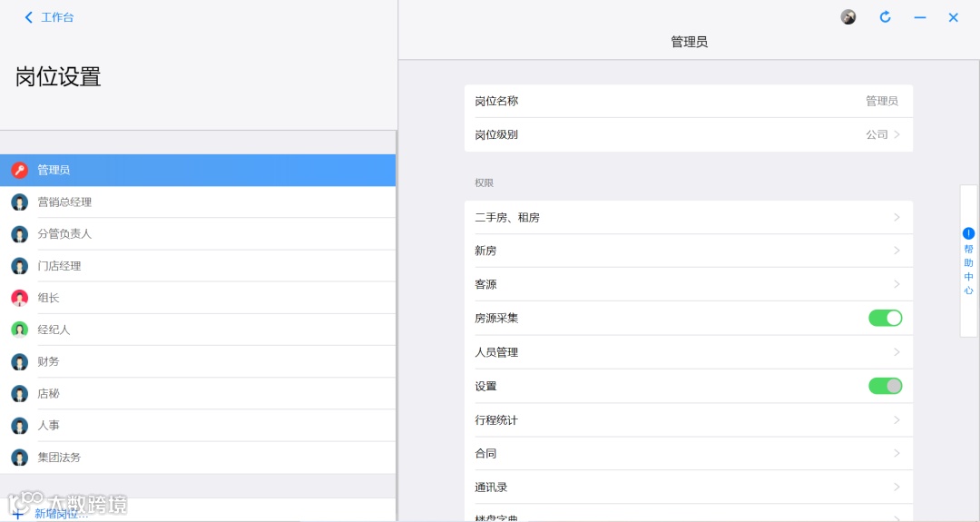Select the 集团法务 position
Image resolution: width=980 pixels, height=522 pixels.
click(198, 457)
